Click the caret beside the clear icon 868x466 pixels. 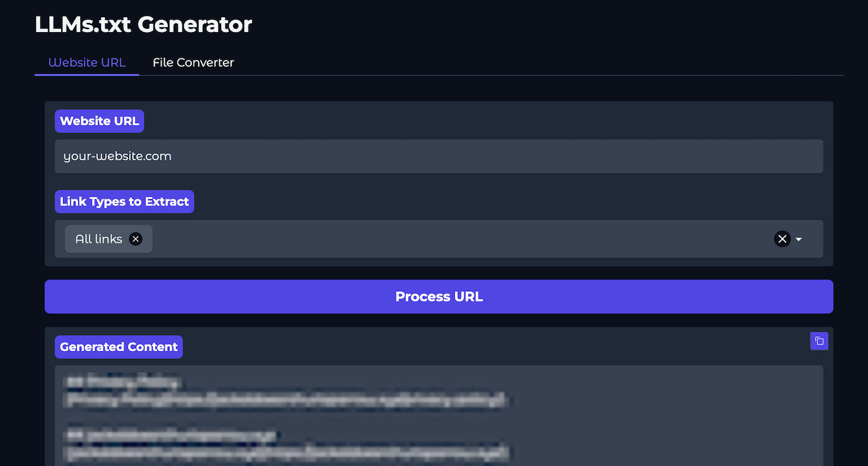click(x=798, y=239)
